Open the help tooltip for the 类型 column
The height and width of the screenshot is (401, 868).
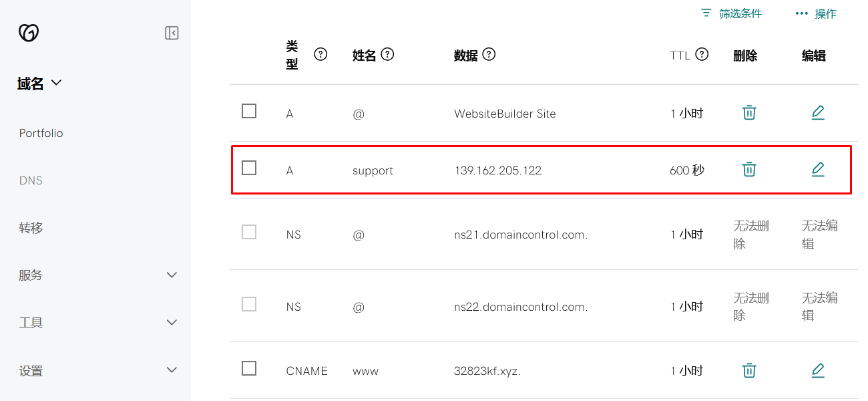pyautogui.click(x=320, y=55)
